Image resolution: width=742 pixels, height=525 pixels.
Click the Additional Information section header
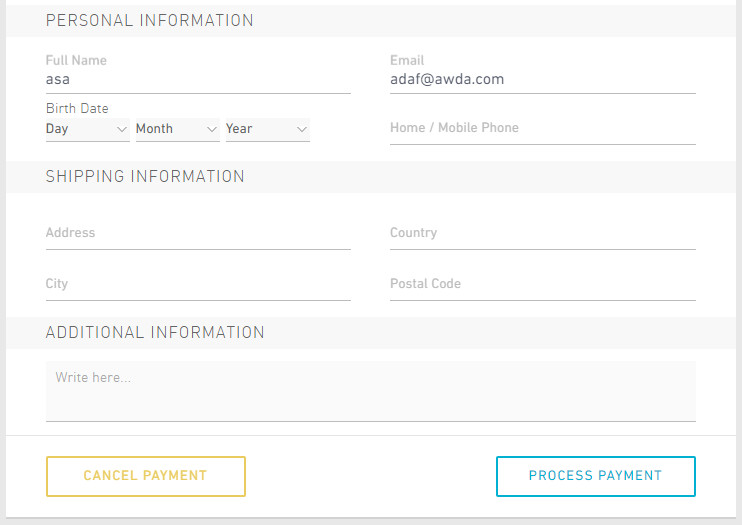[x=155, y=333]
